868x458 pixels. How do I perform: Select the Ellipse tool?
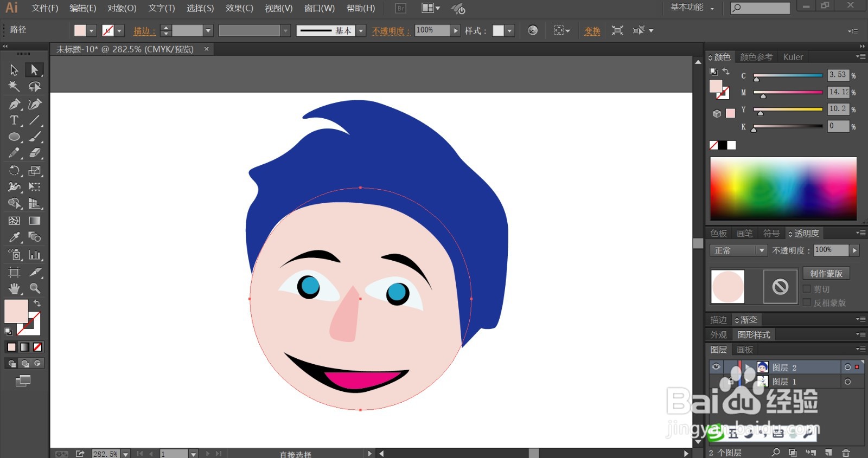[x=14, y=137]
